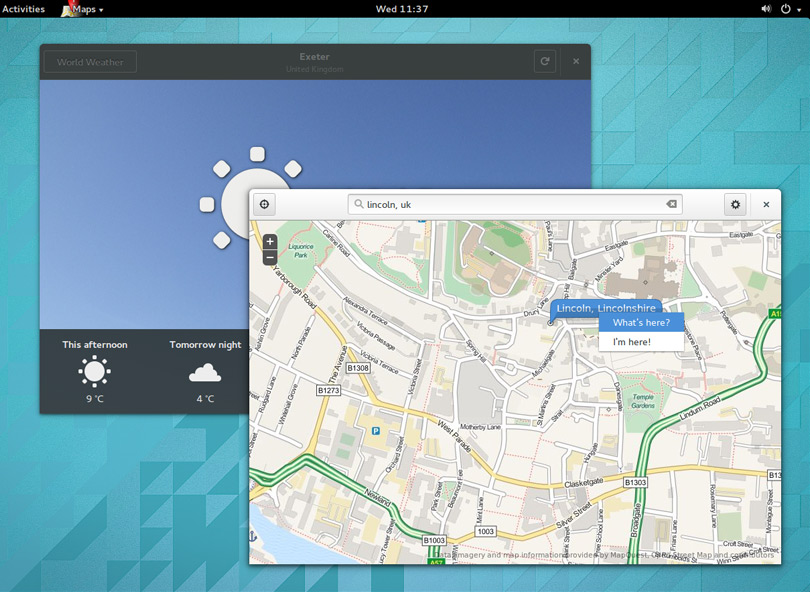Clear the search field using the x icon
The height and width of the screenshot is (592, 810).
(x=672, y=203)
